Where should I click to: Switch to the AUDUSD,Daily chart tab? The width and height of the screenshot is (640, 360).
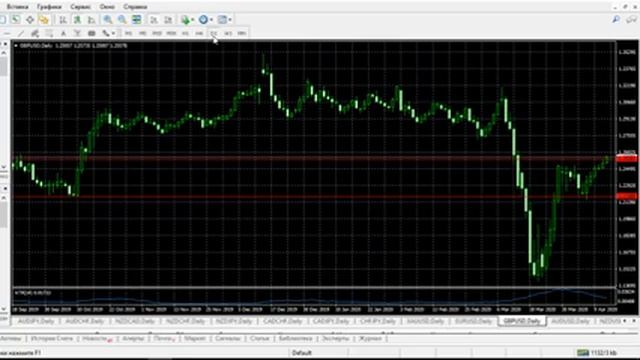(x=570, y=321)
